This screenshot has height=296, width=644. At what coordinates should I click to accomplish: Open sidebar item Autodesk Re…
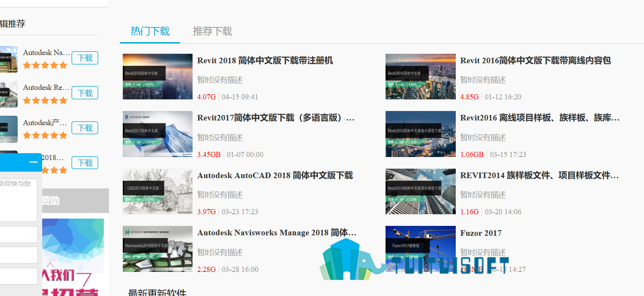click(x=47, y=87)
